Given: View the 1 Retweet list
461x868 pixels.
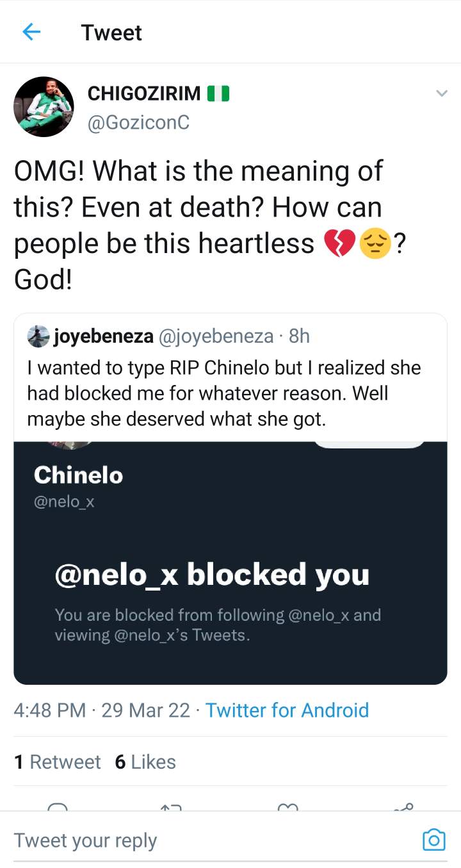Looking at the screenshot, I should (x=58, y=762).
